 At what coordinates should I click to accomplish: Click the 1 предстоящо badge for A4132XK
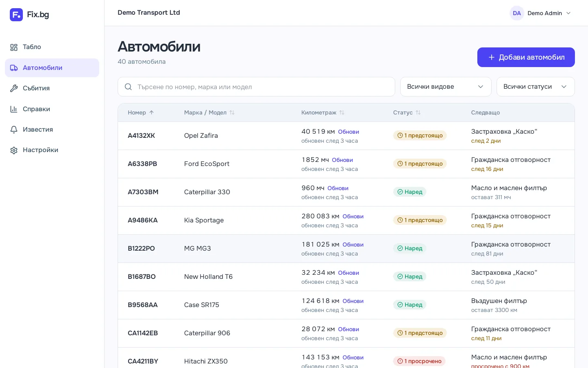point(420,135)
